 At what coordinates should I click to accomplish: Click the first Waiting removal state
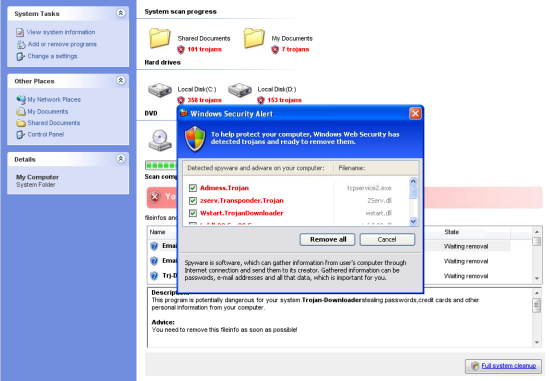pyautogui.click(x=466, y=247)
